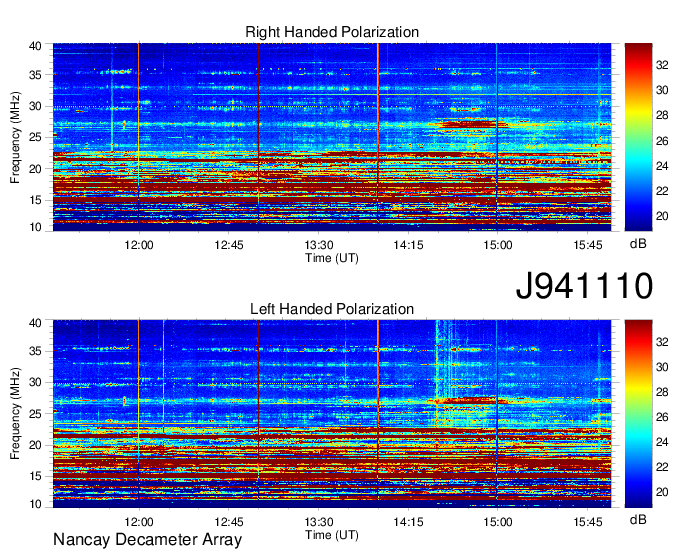The height and width of the screenshot is (552, 680).
Task: Click the 13:30 time tick under right-handed plot
Action: [319, 245]
